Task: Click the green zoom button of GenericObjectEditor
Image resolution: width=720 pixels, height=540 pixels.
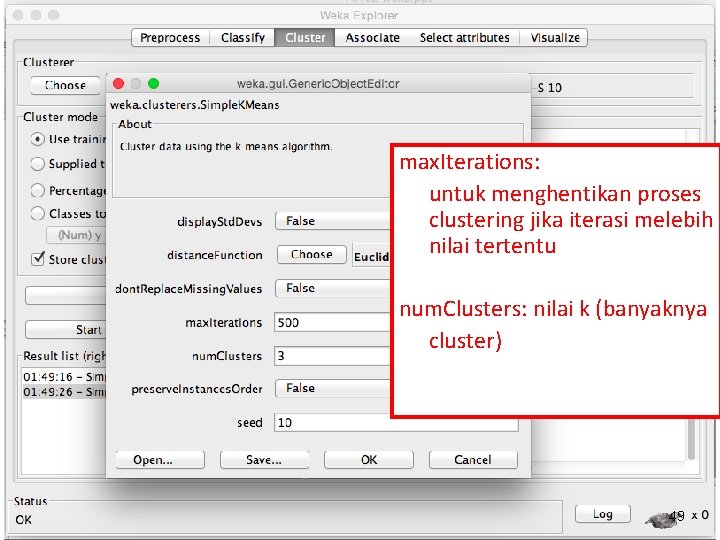Action: tap(153, 84)
